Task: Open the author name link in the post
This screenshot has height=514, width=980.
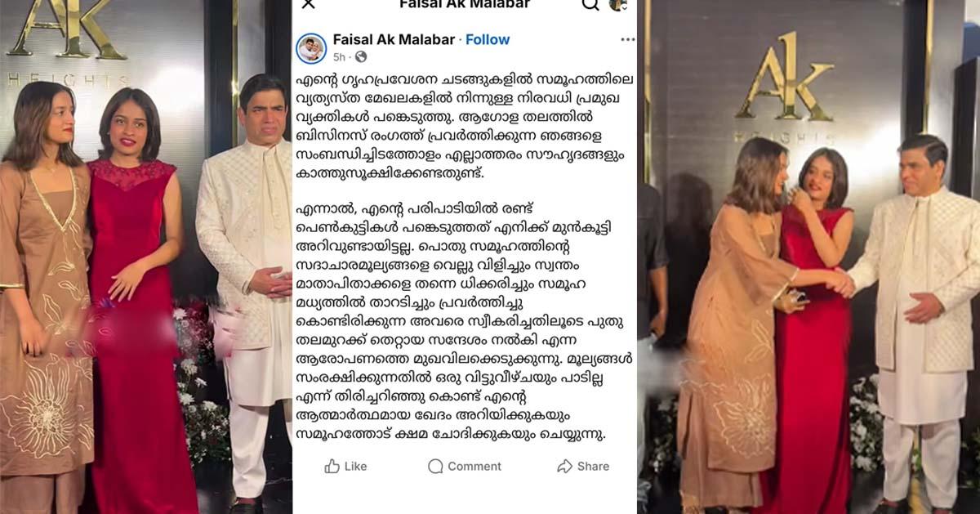Action: click(x=394, y=39)
